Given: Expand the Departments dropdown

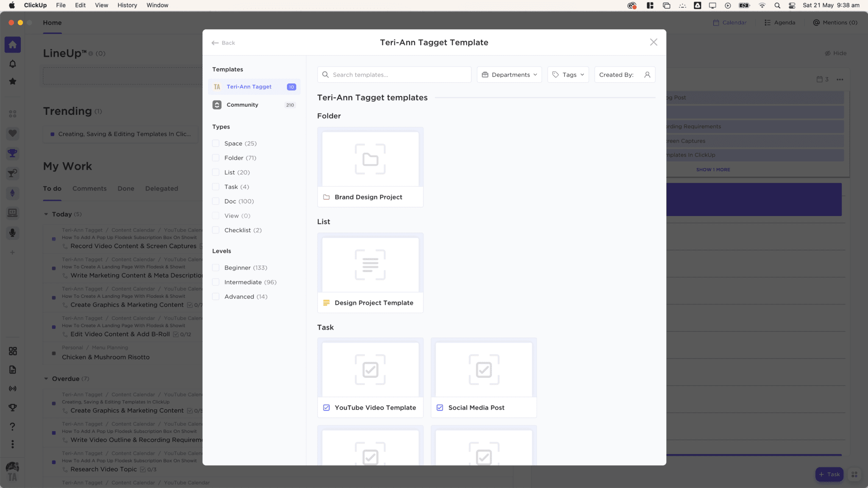Looking at the screenshot, I should (x=509, y=75).
